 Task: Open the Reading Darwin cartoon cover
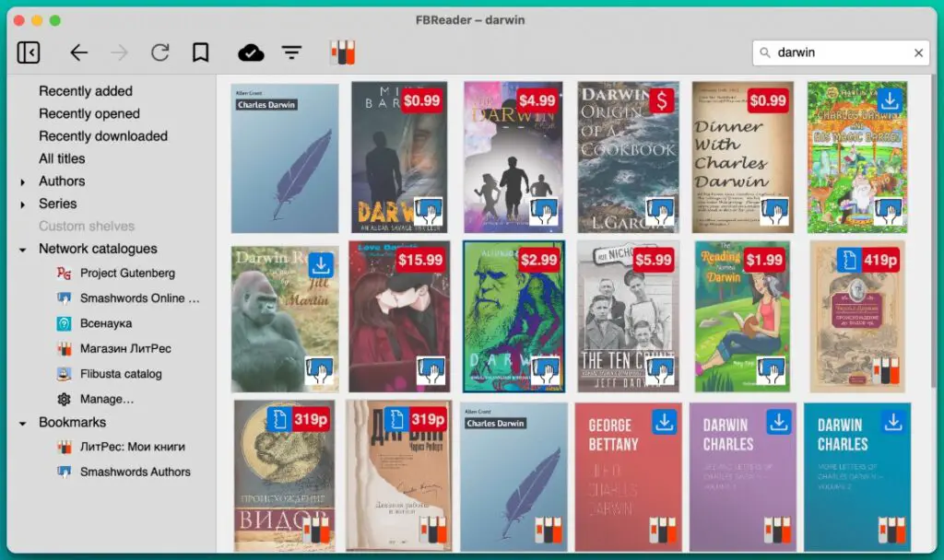742,317
